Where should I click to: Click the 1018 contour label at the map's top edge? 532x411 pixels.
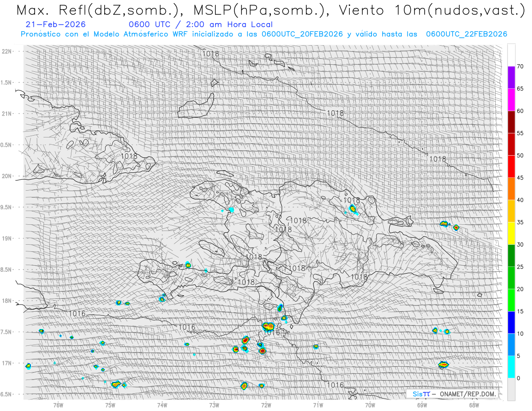211,54
